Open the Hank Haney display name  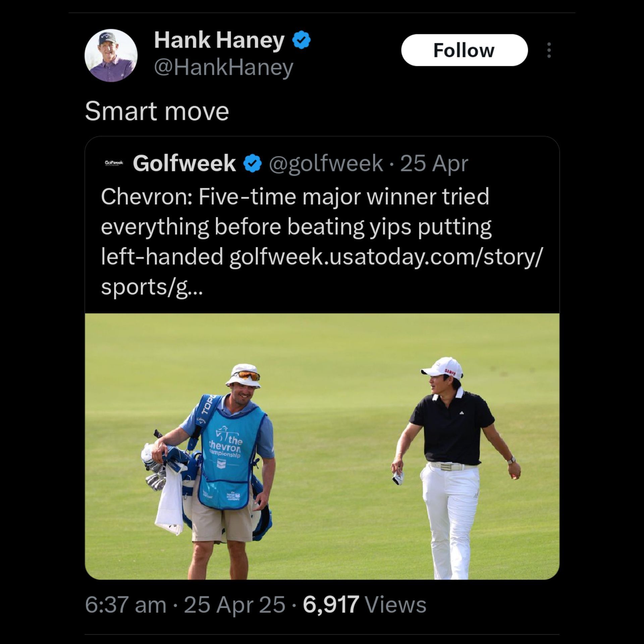219,41
